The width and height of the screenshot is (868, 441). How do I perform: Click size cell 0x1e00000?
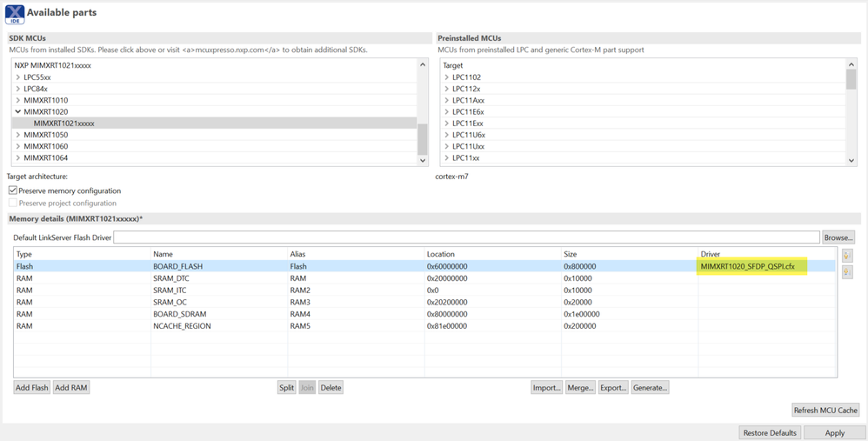click(582, 314)
